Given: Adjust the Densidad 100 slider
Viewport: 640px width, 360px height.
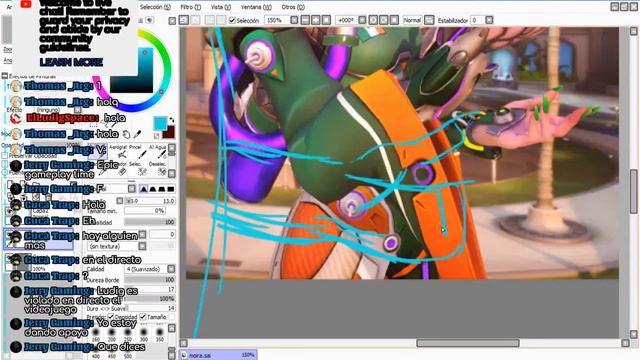Looking at the screenshot, I should coord(150,222).
